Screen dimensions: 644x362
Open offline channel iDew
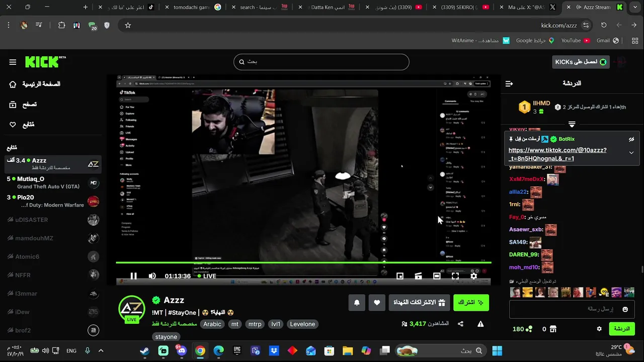(52, 312)
